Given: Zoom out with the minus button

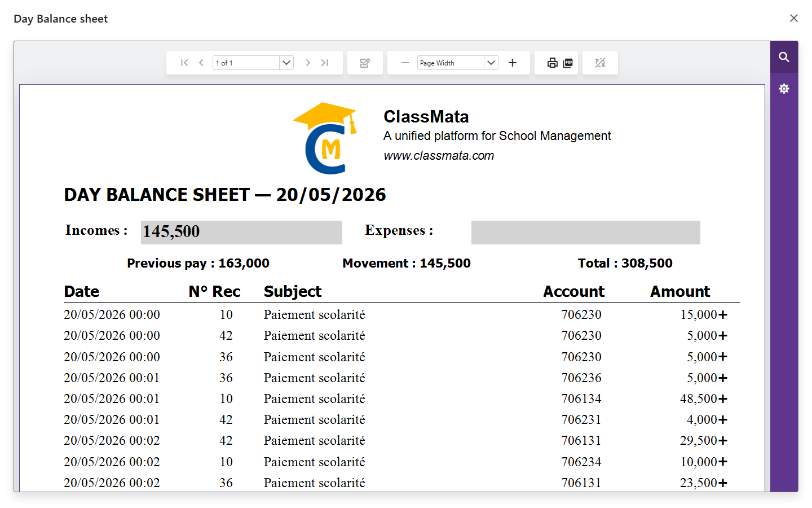Looking at the screenshot, I should point(405,63).
